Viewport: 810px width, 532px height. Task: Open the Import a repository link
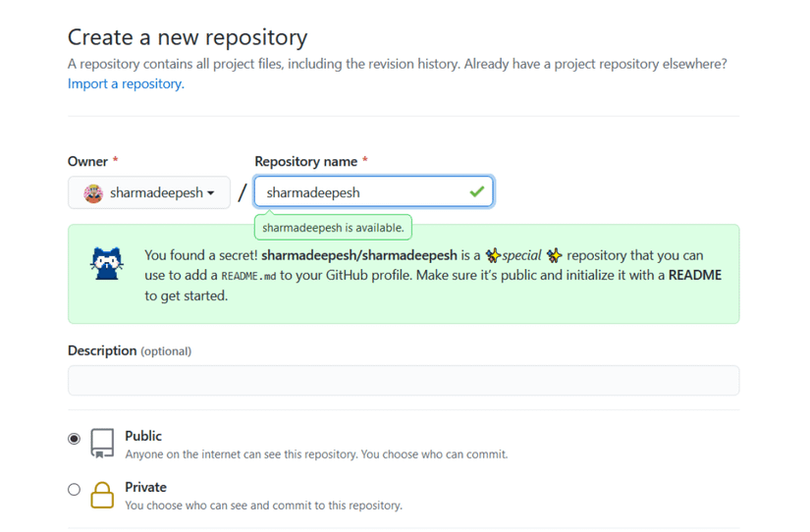[126, 83]
